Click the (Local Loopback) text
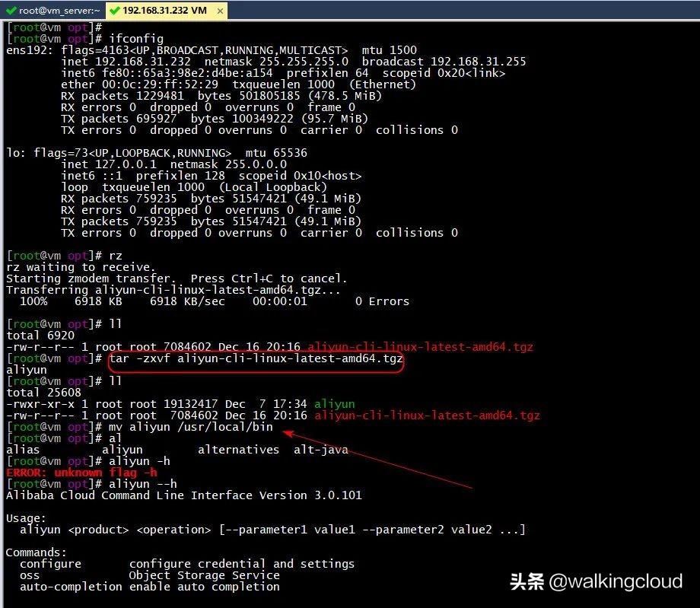Screen dimensions: 700x608 pos(272,187)
